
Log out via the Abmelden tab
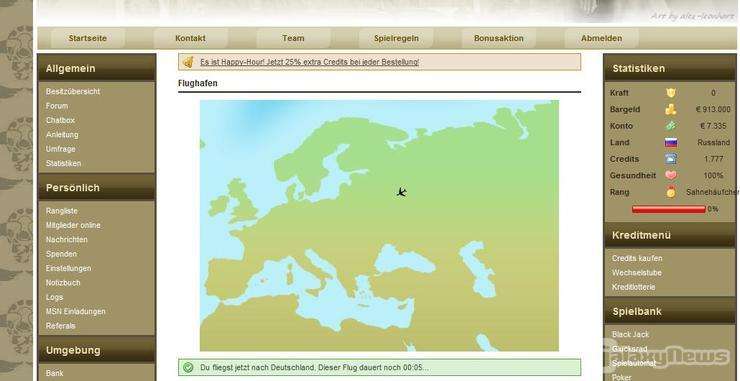tap(601, 38)
